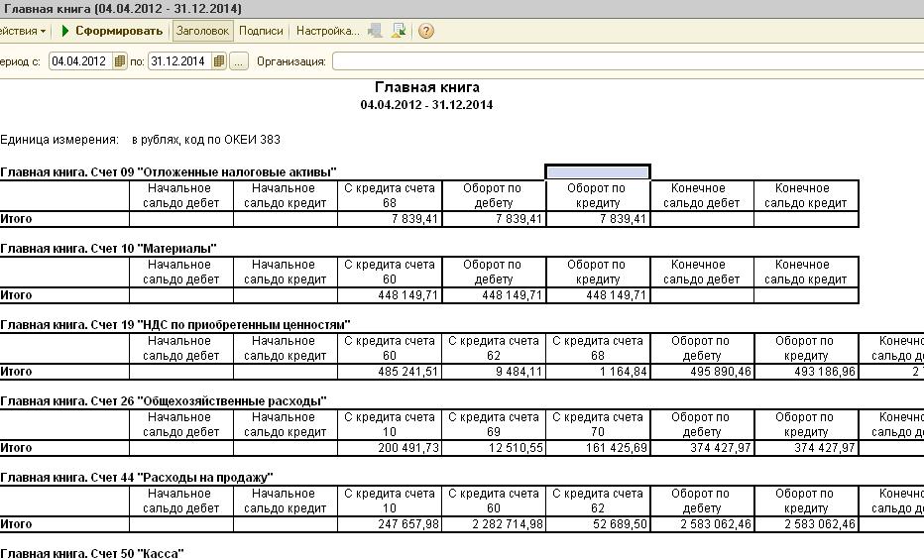Select cell 448 149,71 under С кредита счета 60
This screenshot has height=560, width=924.
tap(390, 295)
